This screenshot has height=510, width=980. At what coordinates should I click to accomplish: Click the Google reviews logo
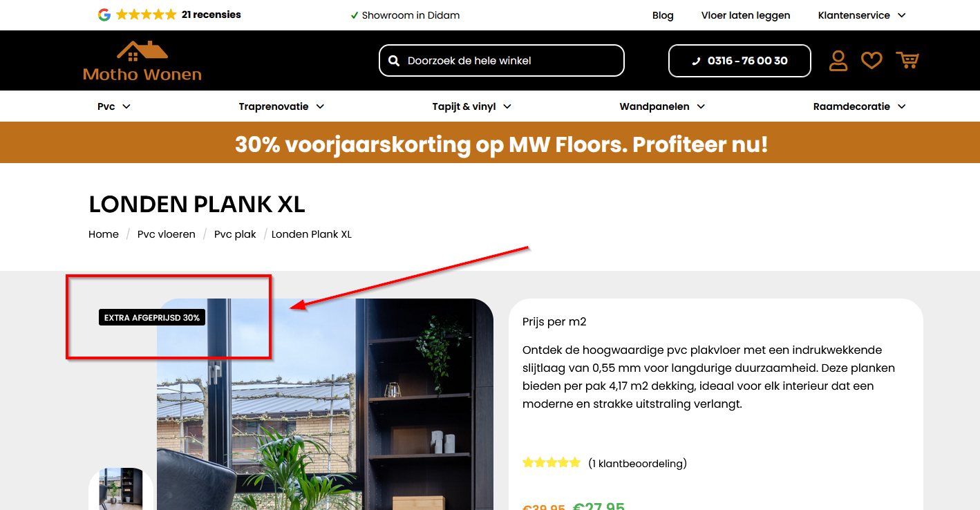click(104, 15)
